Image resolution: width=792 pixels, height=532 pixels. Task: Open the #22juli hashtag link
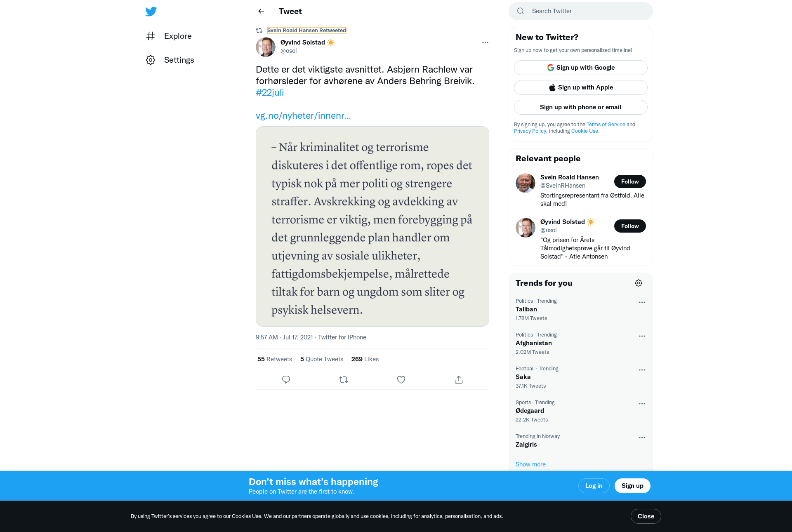270,92
